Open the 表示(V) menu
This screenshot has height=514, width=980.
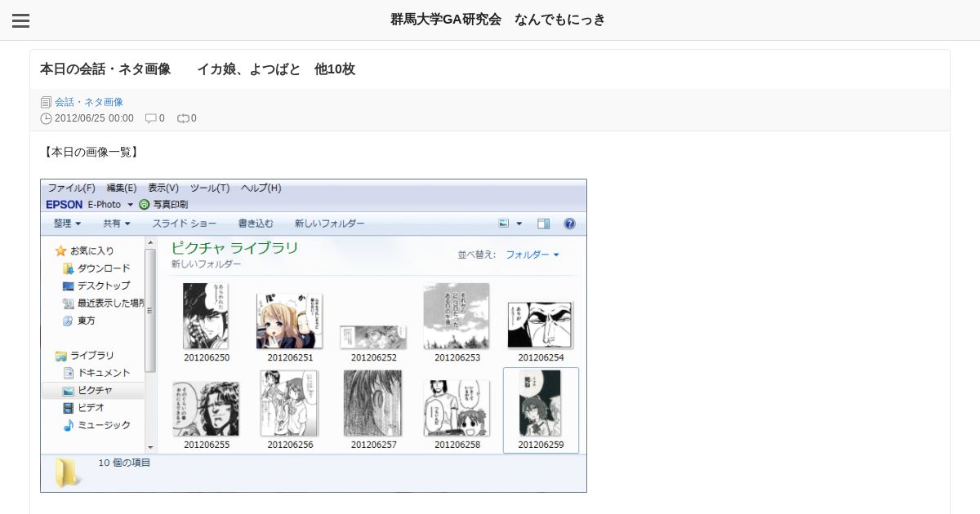pyautogui.click(x=163, y=188)
